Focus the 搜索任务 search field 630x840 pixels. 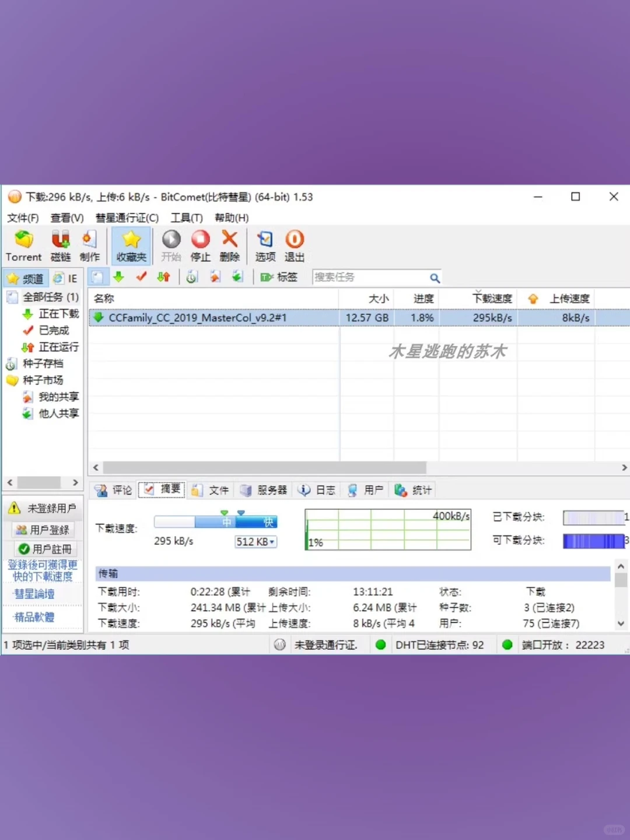pos(370,277)
